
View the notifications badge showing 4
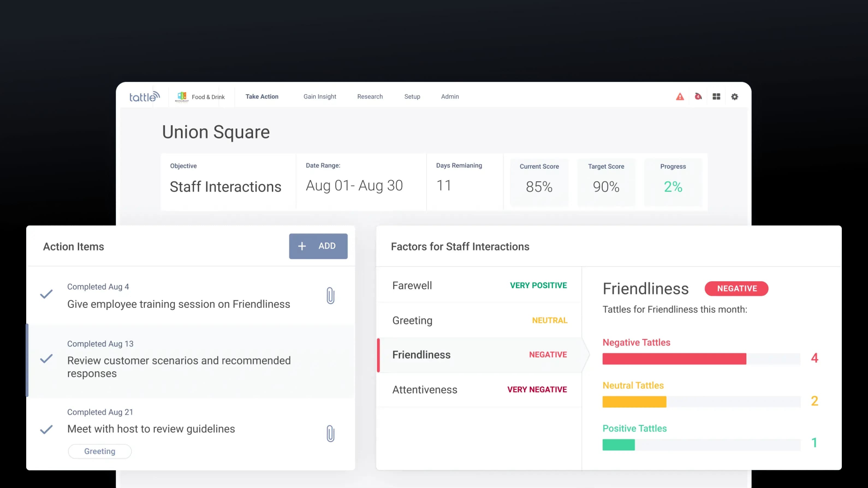[x=698, y=97]
